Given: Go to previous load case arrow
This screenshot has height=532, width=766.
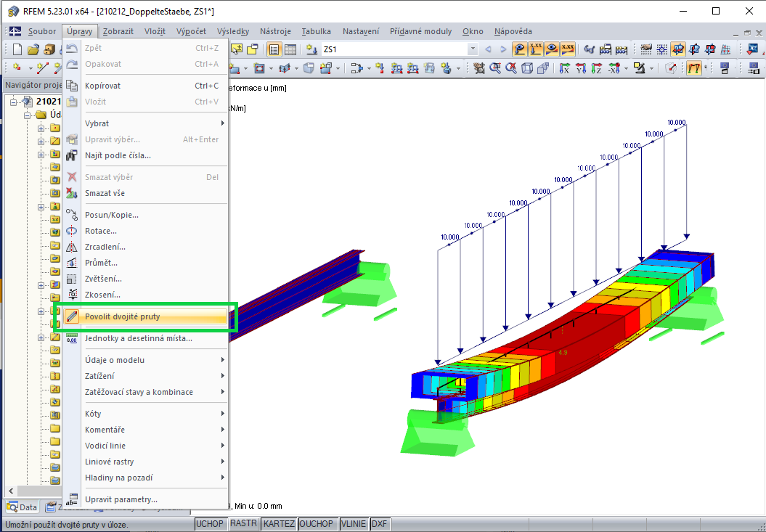Looking at the screenshot, I should pos(487,49).
